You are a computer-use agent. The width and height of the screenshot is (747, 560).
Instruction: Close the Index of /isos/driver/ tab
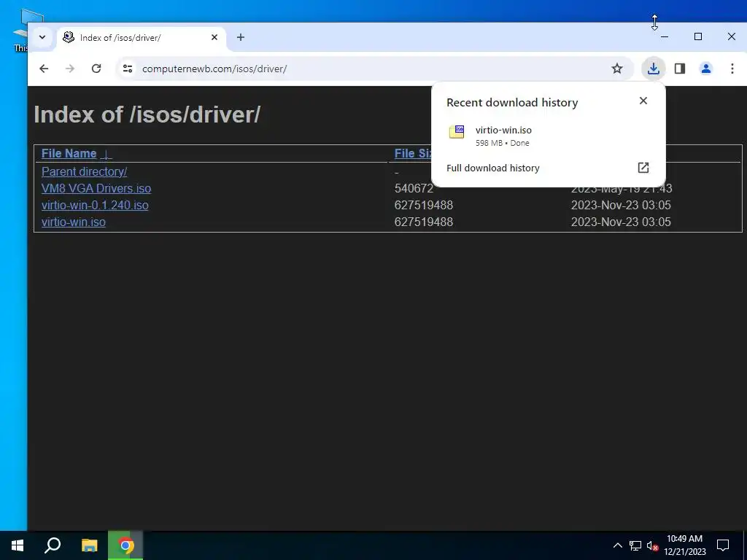click(214, 37)
